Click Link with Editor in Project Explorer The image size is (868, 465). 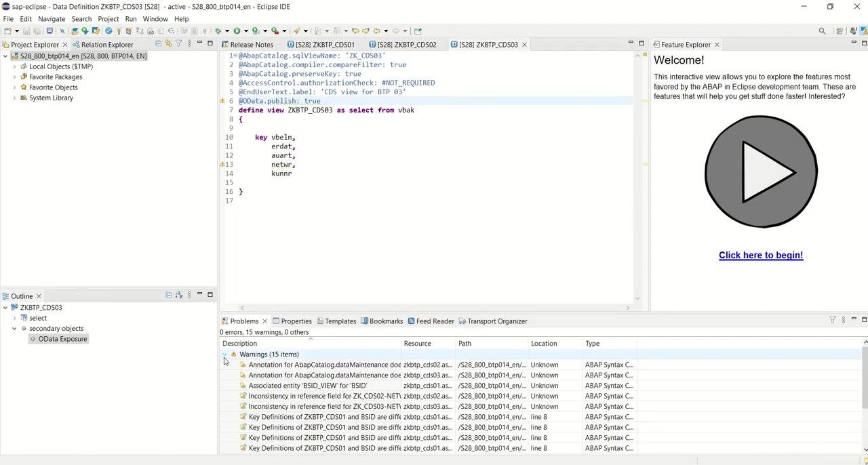[168, 43]
